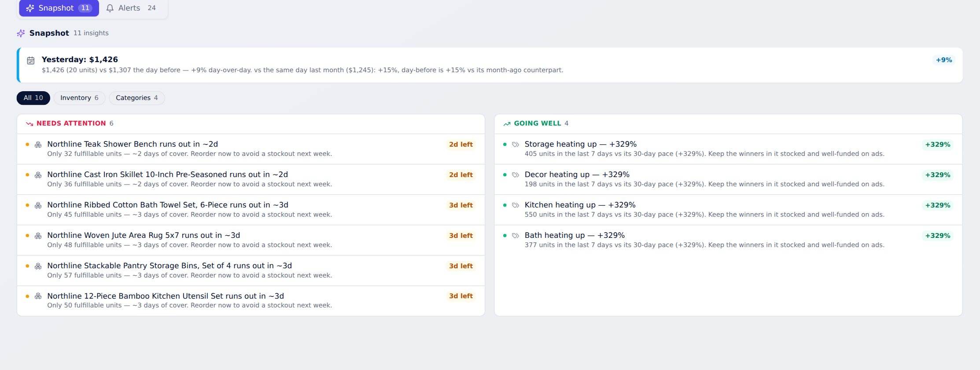Click the inventory icon for Pantry Storage Bins
The width and height of the screenshot is (980, 370).
[38, 266]
